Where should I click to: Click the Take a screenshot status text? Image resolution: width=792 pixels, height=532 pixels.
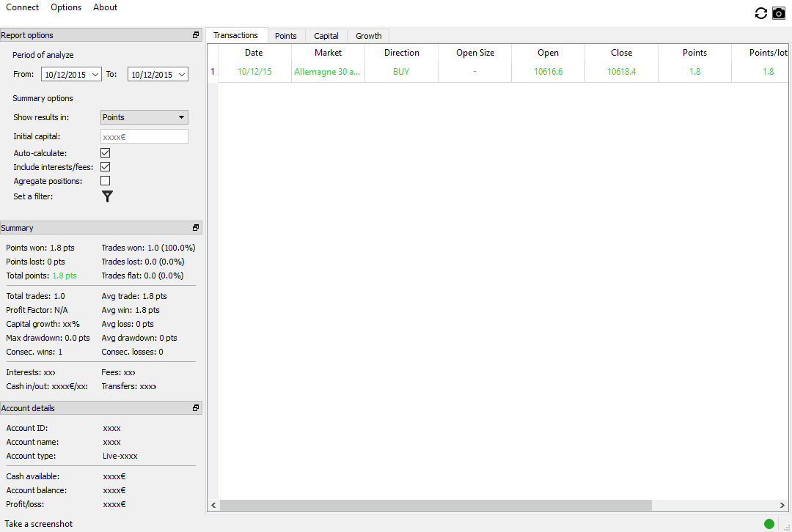click(x=39, y=524)
